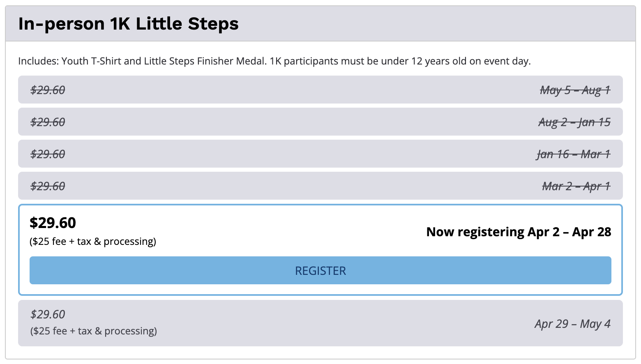Click the blue REGISTER button
Screen dimensions: 641x364
point(320,270)
